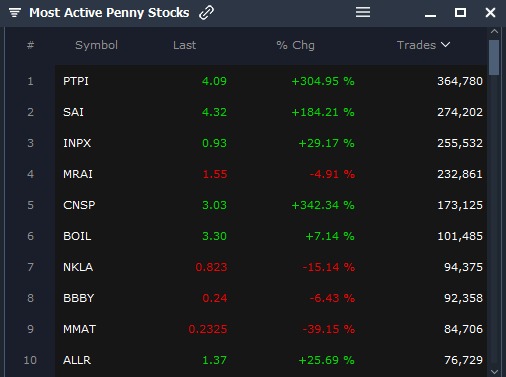This screenshot has width=506, height=377.
Task: Sort by the % Chg column header
Action: click(x=295, y=45)
